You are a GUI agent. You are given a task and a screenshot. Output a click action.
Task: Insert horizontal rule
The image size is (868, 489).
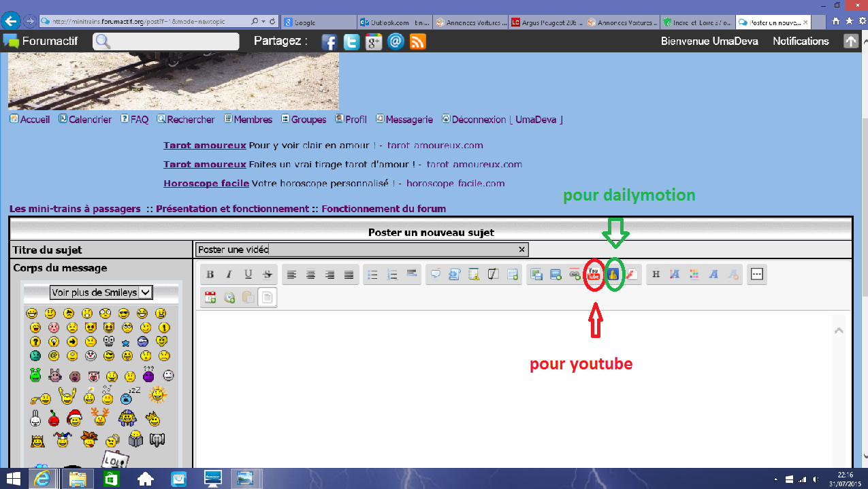click(x=411, y=275)
